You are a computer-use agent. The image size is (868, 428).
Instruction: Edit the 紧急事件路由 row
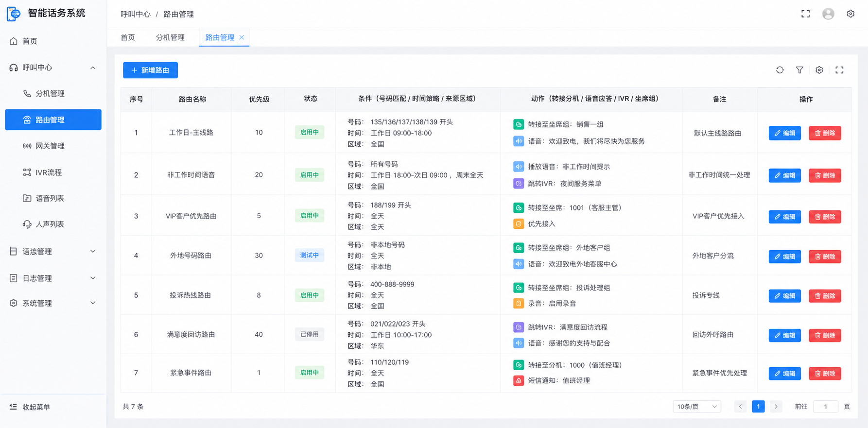coord(784,374)
